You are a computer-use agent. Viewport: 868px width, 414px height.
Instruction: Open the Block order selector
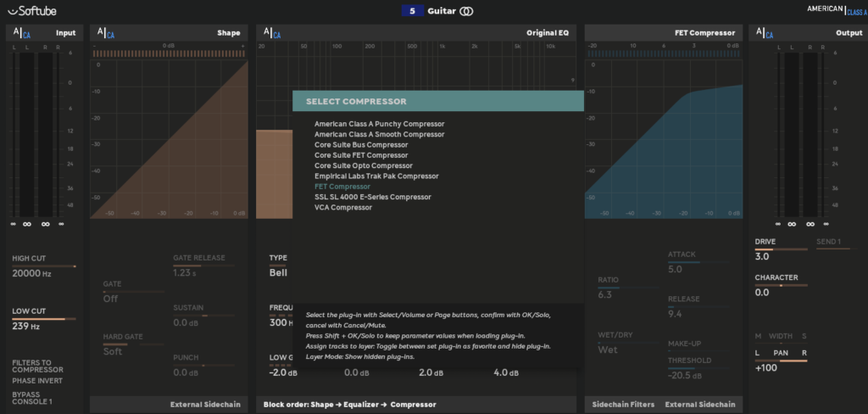click(x=349, y=405)
